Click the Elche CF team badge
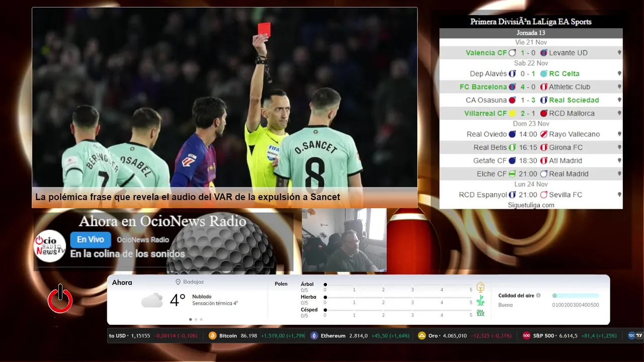Image resolution: width=644 pixels, height=362 pixels. (512, 174)
